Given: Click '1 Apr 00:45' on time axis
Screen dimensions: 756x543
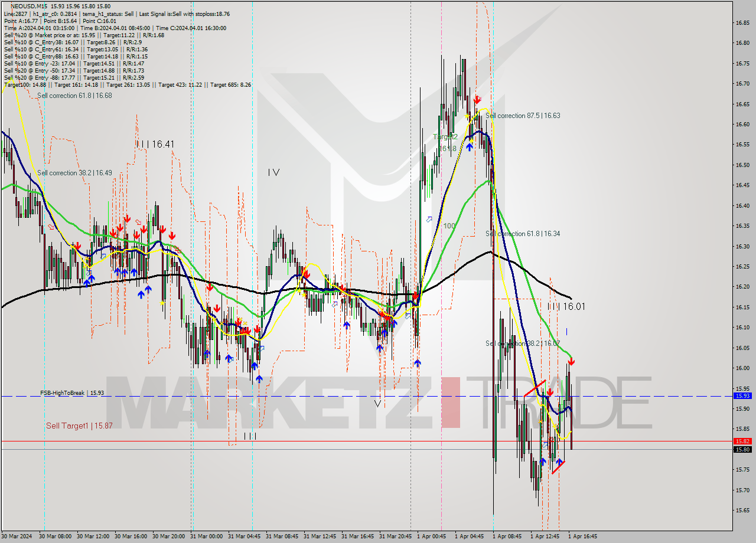Looking at the screenshot, I should [x=432, y=537].
